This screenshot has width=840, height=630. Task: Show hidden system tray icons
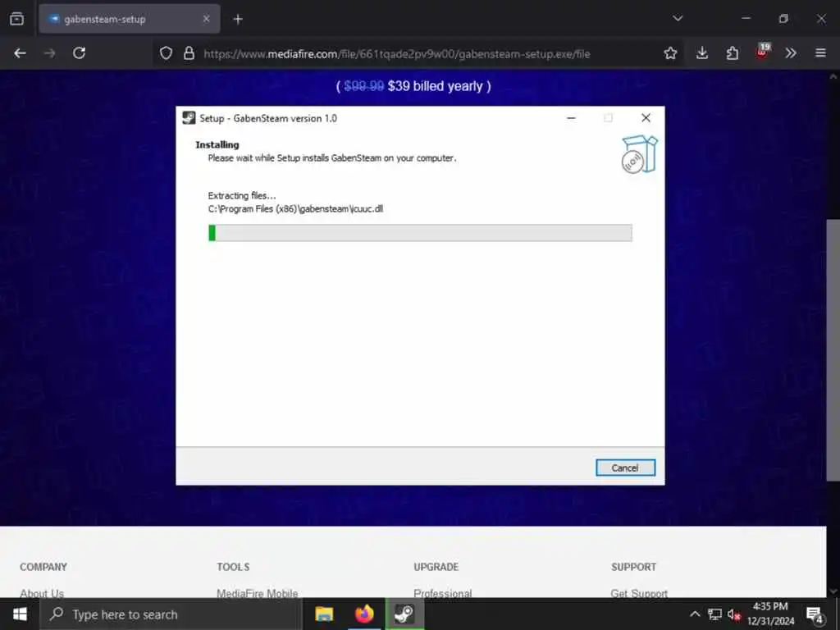click(x=695, y=614)
